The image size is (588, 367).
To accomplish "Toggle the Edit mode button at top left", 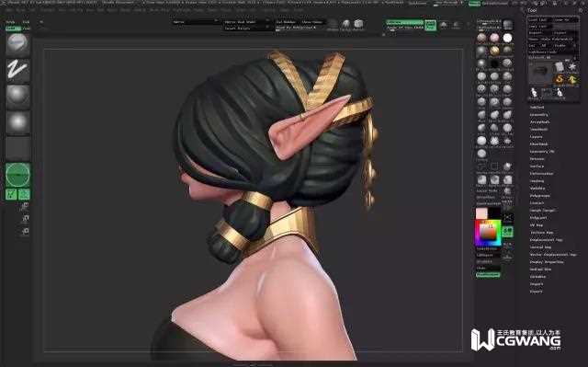I will tap(13, 29).
